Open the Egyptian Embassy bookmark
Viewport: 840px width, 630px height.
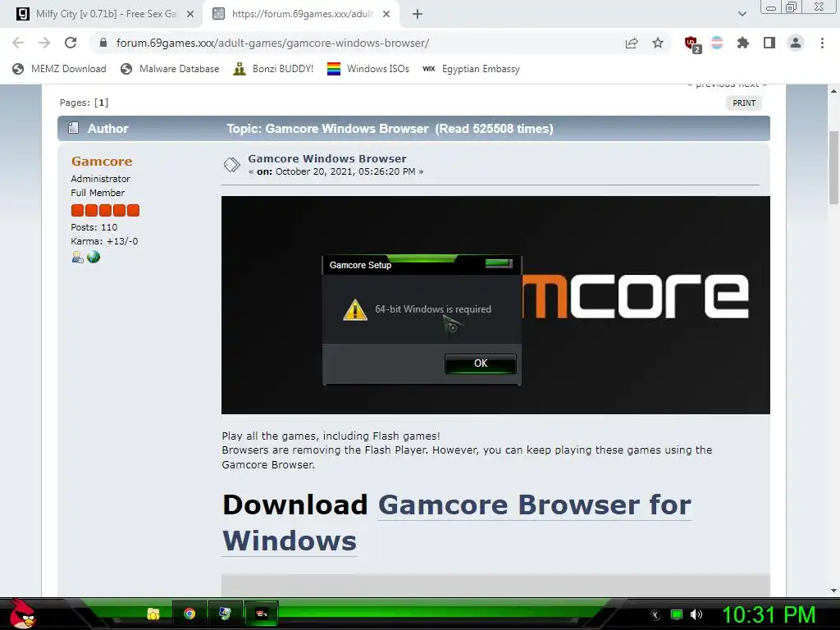pos(472,69)
